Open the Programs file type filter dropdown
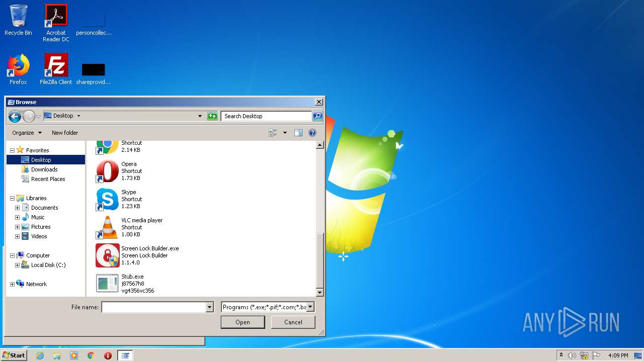Screen dimensions: 644x362 pyautogui.click(x=310, y=307)
